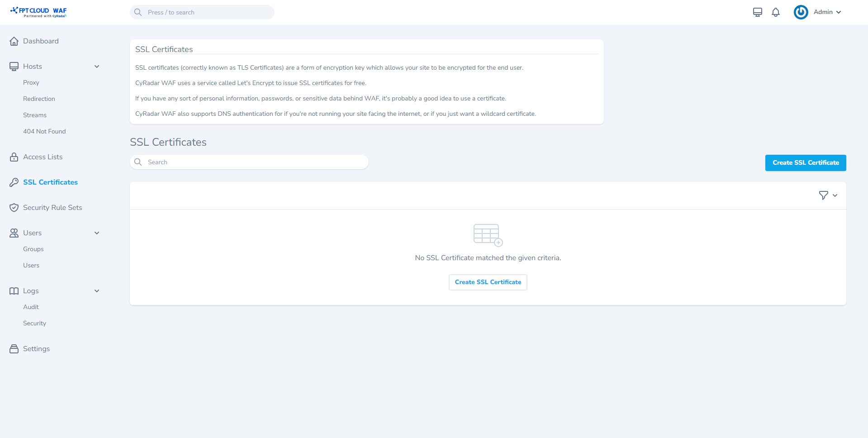Collapse the Logs section chevron
The image size is (868, 438).
(x=97, y=291)
